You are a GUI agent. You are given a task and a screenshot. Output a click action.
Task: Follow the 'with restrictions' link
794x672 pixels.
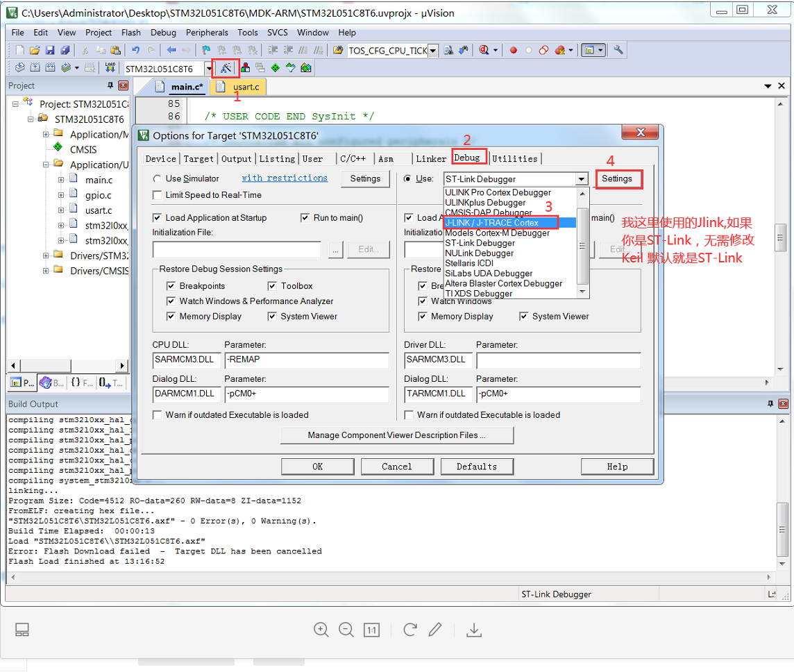[x=285, y=178]
